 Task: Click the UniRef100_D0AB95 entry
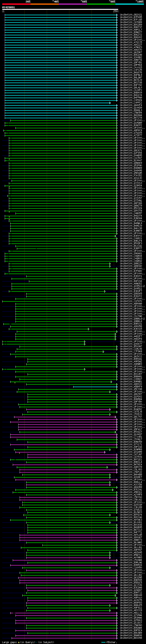[131, 156]
